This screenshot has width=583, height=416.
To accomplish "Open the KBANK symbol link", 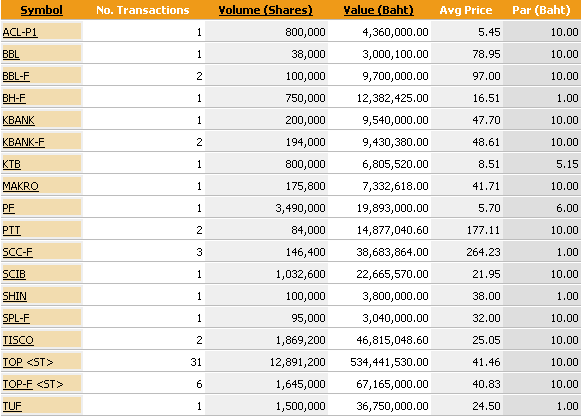I will click(x=19, y=120).
